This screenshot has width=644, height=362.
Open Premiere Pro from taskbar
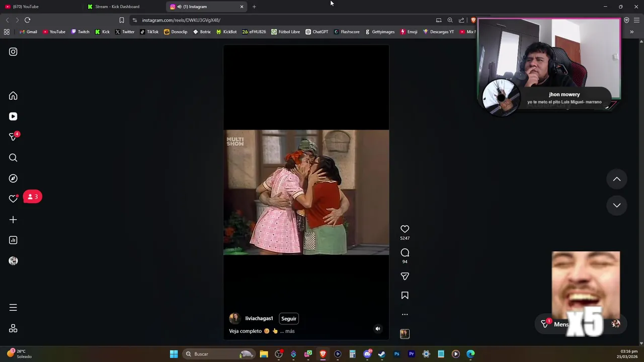(x=412, y=354)
